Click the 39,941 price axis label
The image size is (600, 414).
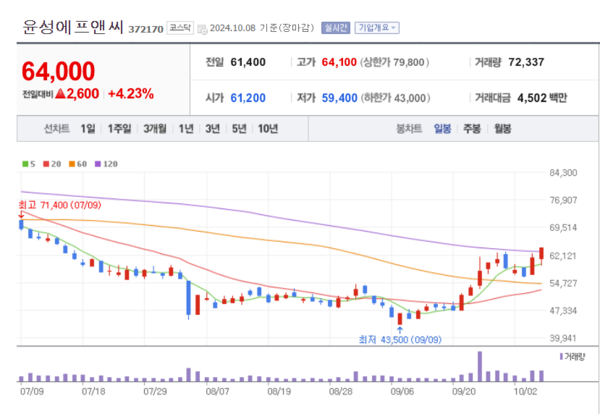[x=564, y=338]
